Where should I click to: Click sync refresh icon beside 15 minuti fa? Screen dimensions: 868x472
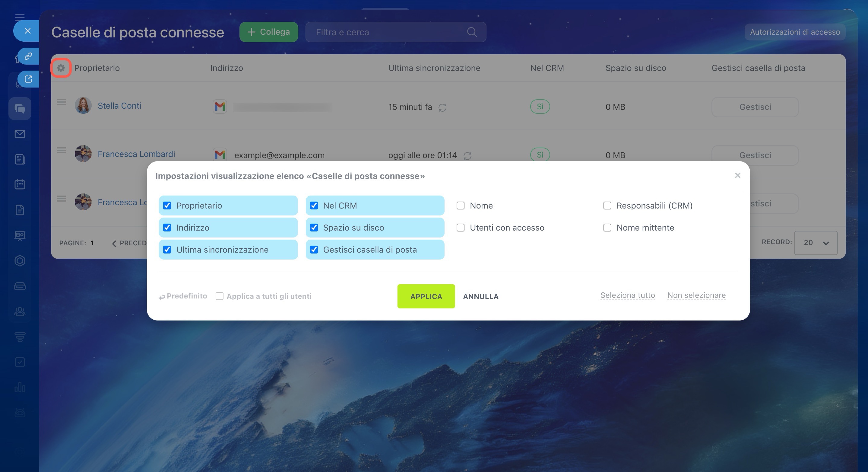[x=442, y=107]
